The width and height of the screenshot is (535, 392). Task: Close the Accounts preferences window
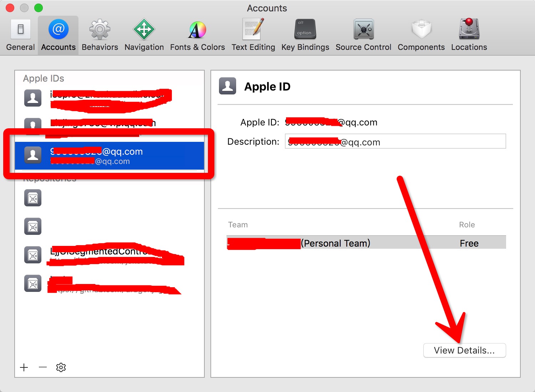click(10, 7)
